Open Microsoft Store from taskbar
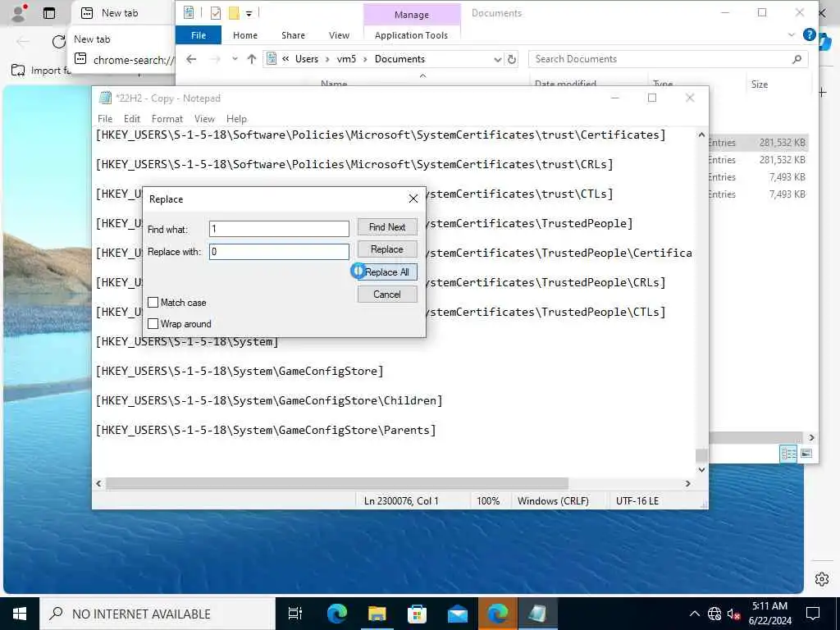This screenshot has width=840, height=630. (x=417, y=614)
